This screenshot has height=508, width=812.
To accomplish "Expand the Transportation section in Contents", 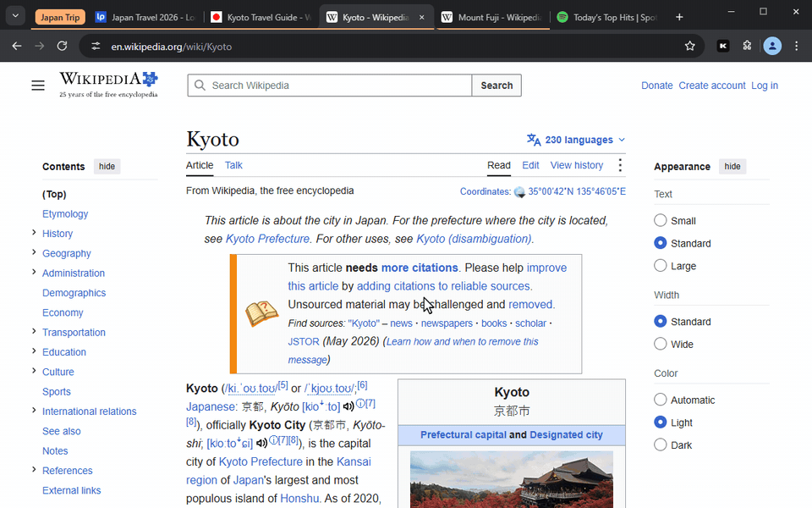I will (34, 331).
